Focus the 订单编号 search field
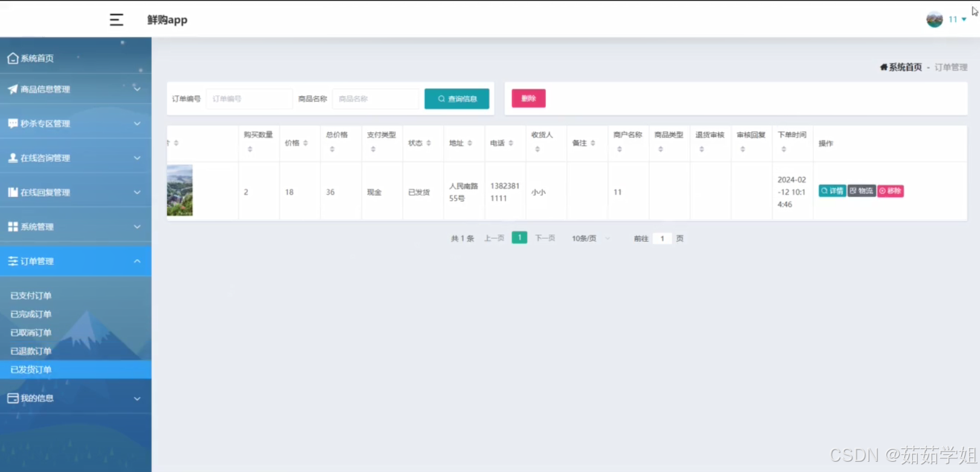980x472 pixels. point(249,99)
